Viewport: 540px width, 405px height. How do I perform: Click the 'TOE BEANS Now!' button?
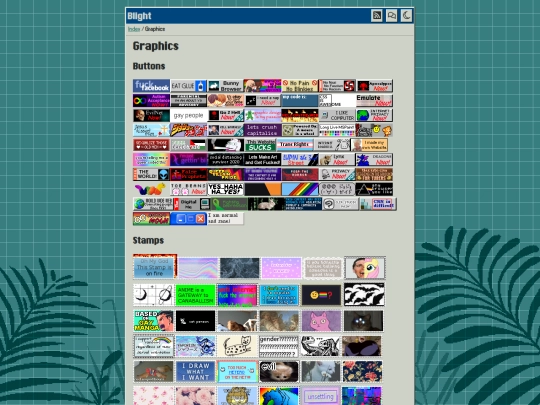[189, 189]
